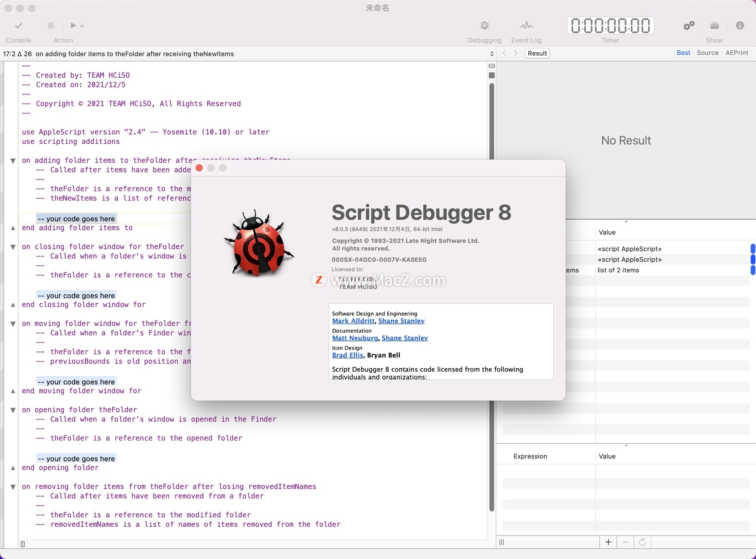Screen dimensions: 756x559
Task: Click 'Created by: TEAM HCiSO' comment line
Action: [x=76, y=75]
